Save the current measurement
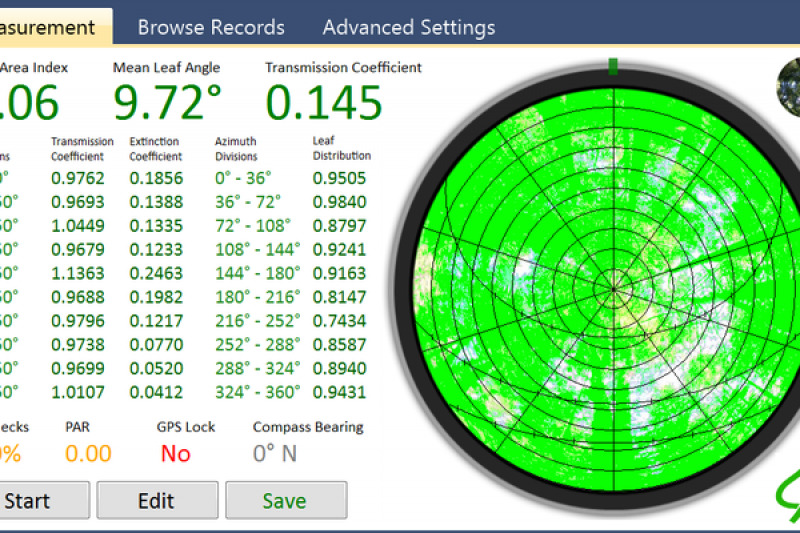 pos(286,500)
